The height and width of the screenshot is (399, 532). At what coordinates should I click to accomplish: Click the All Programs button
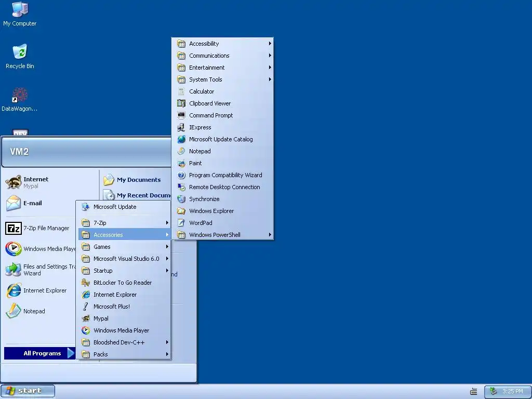39,353
